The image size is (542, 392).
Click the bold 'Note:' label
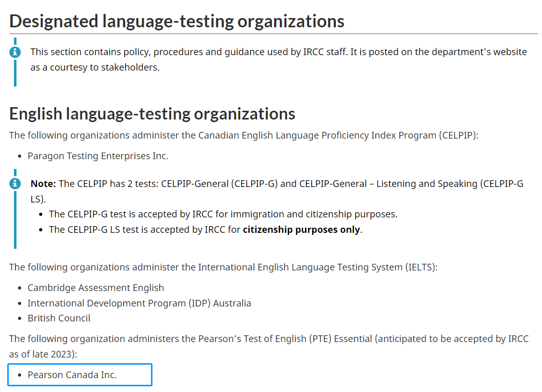pyautogui.click(x=44, y=183)
